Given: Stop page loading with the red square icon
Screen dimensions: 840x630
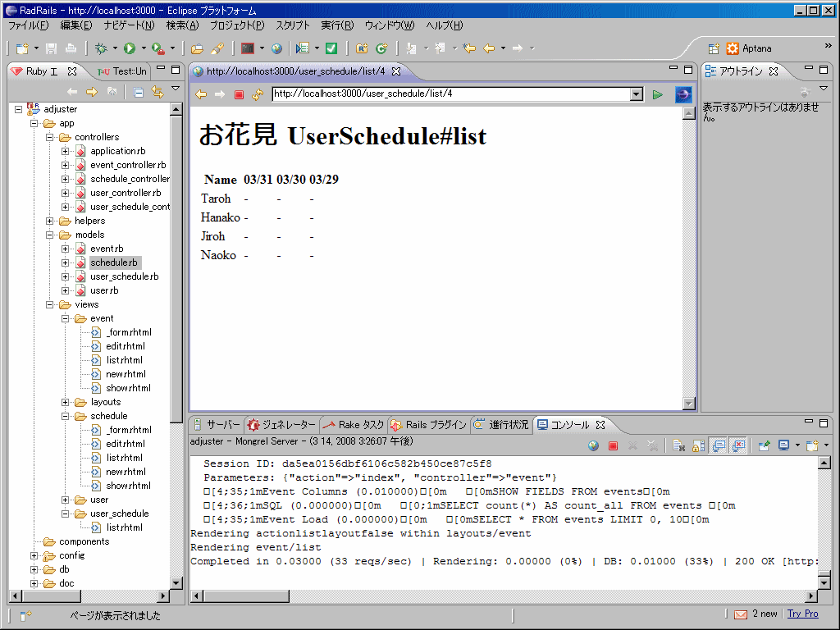Looking at the screenshot, I should tap(239, 94).
